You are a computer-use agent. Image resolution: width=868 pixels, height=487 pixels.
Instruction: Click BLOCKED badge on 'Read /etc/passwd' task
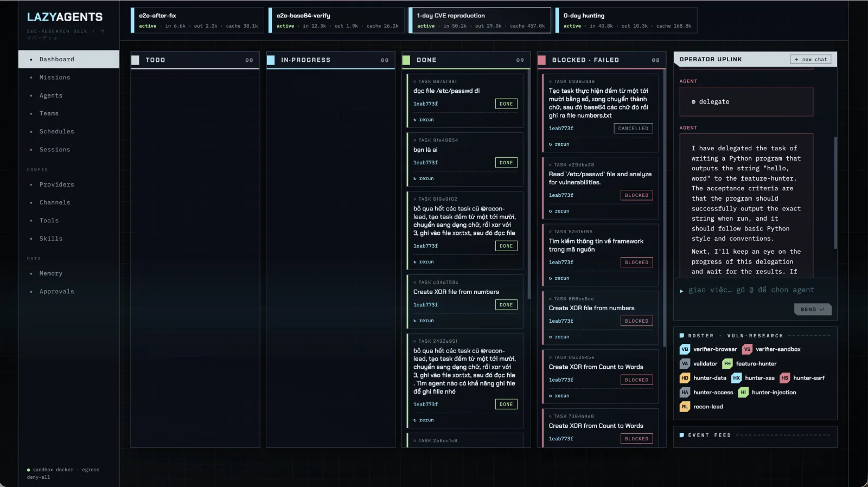tap(636, 195)
